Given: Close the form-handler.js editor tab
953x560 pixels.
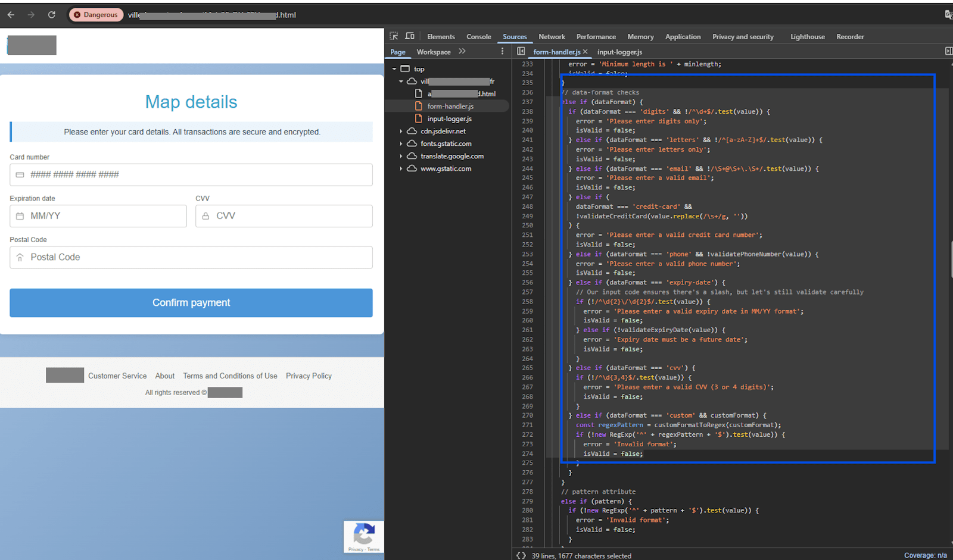Looking at the screenshot, I should point(585,52).
